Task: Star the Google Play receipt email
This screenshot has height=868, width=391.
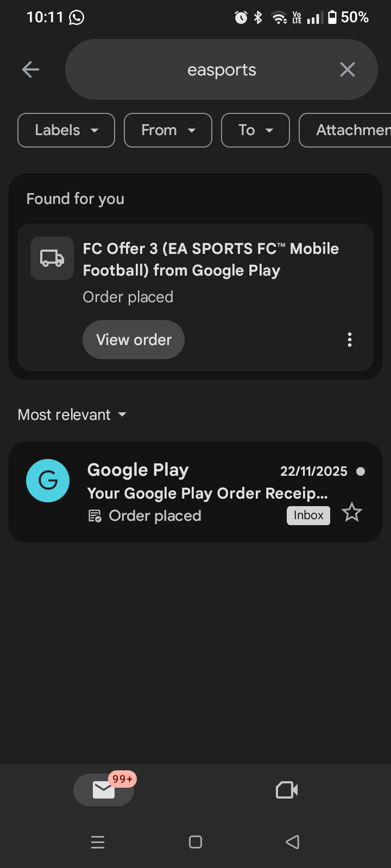Action: (352, 513)
